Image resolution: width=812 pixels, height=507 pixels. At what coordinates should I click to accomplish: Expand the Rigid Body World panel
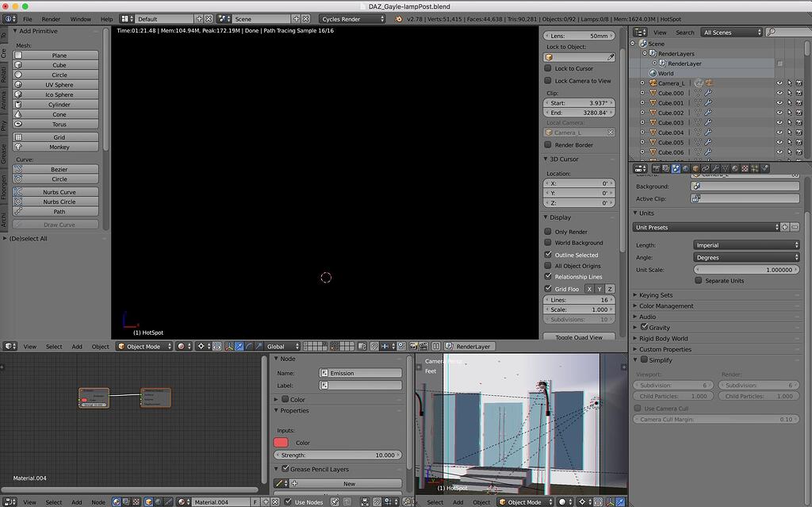point(663,339)
